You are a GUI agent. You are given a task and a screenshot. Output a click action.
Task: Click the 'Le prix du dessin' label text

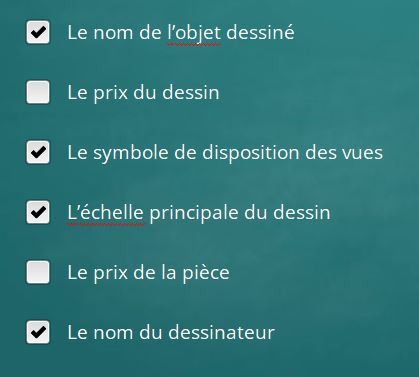pos(143,93)
